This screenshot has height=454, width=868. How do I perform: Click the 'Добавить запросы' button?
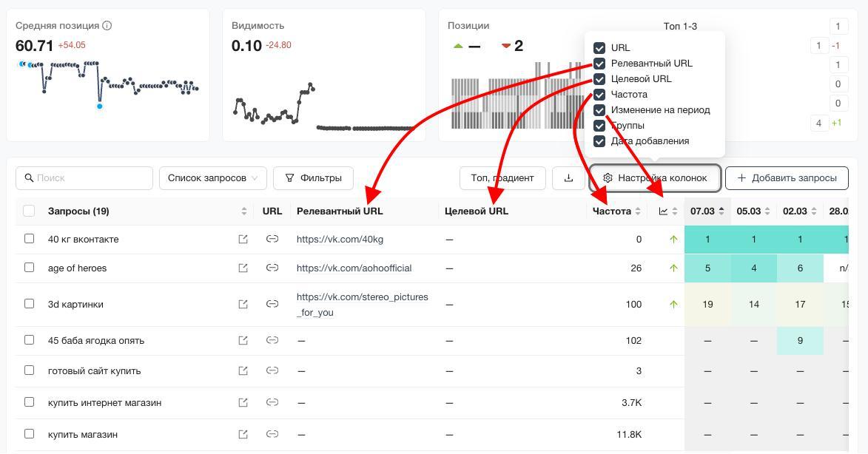tap(787, 177)
